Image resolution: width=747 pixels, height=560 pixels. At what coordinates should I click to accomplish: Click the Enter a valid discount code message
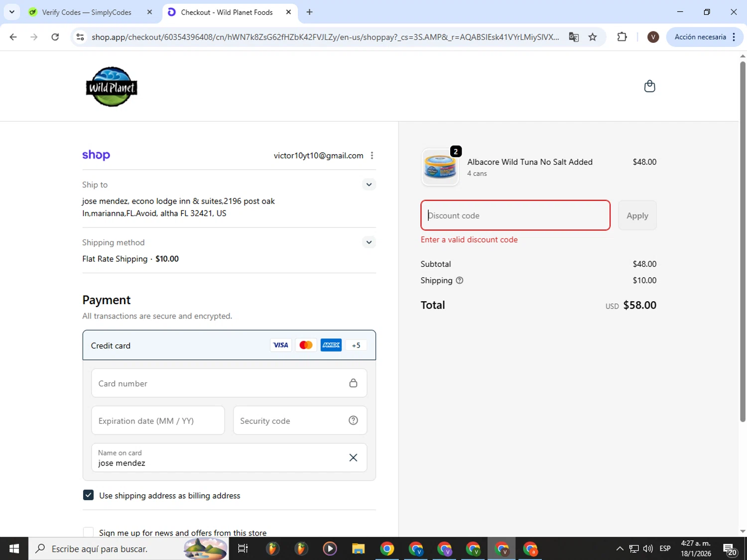469,239
